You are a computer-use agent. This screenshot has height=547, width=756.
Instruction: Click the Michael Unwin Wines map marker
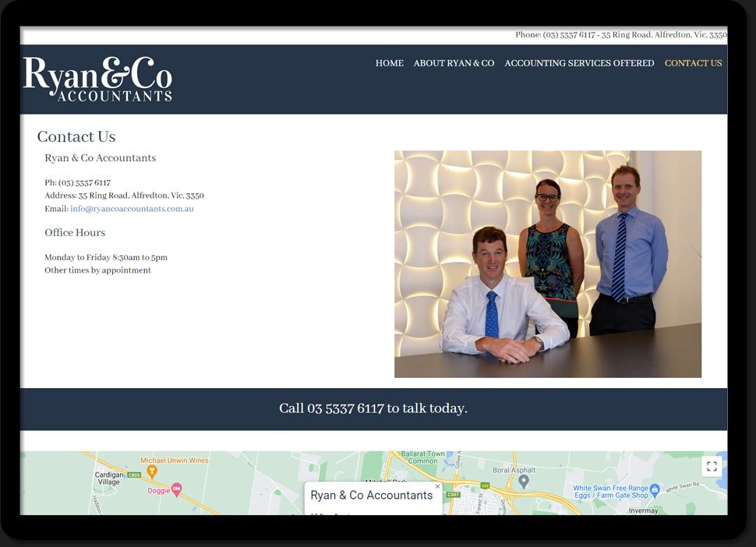(152, 471)
